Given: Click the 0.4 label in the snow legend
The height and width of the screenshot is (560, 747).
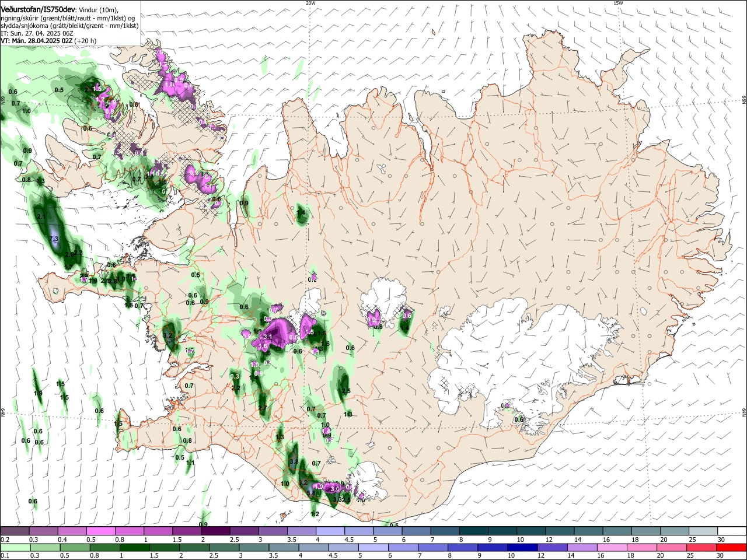Looking at the screenshot, I should (x=62, y=540).
